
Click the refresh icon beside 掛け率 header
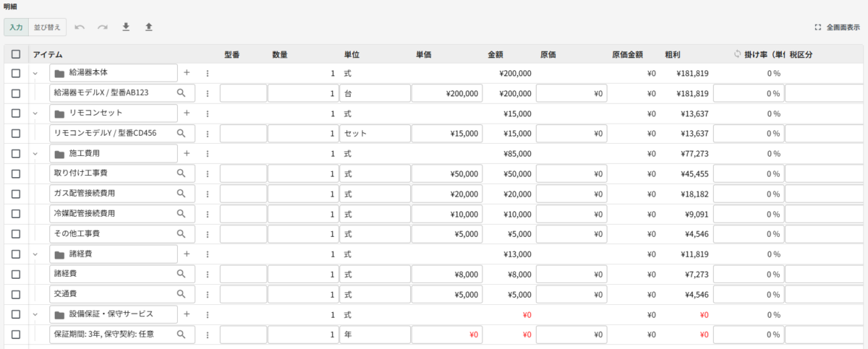(737, 54)
